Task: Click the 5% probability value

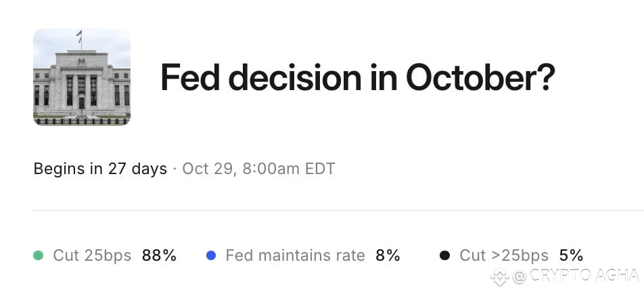Action: [572, 256]
